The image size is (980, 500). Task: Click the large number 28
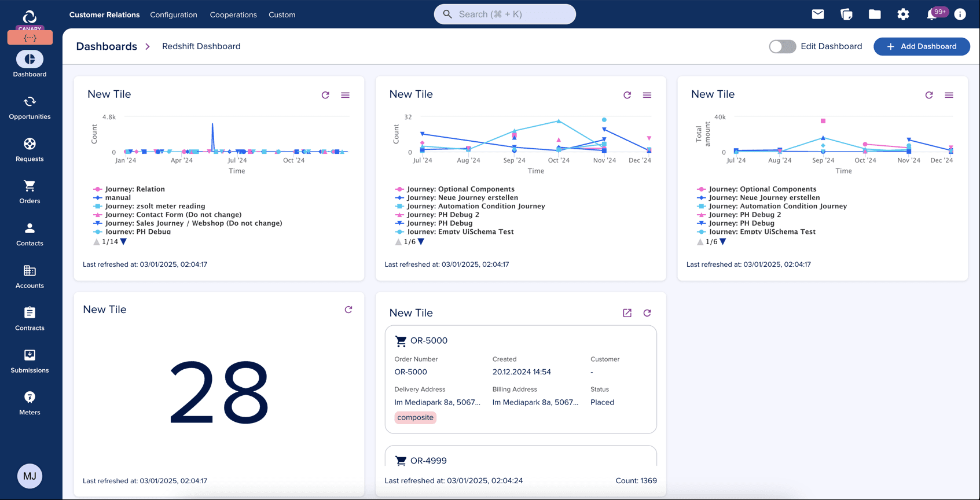pyautogui.click(x=219, y=392)
